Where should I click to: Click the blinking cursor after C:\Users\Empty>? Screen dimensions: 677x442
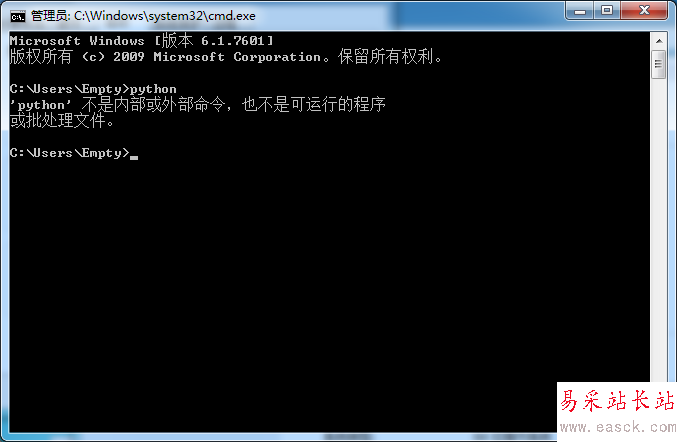click(x=134, y=158)
